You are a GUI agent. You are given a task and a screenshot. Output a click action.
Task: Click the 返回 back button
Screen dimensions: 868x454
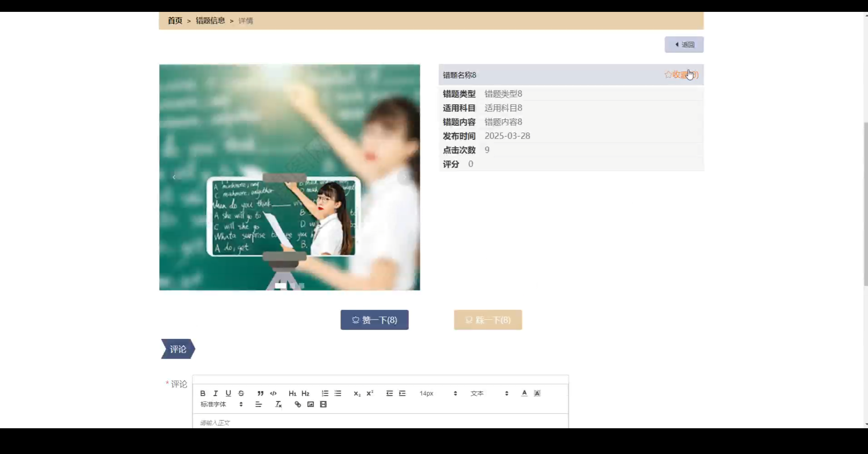point(684,44)
